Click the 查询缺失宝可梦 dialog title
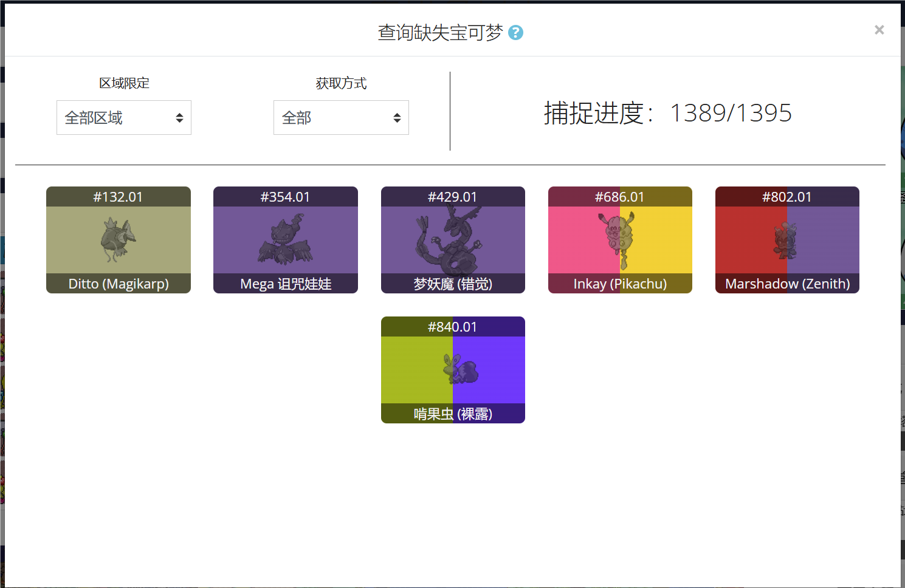 coord(441,33)
